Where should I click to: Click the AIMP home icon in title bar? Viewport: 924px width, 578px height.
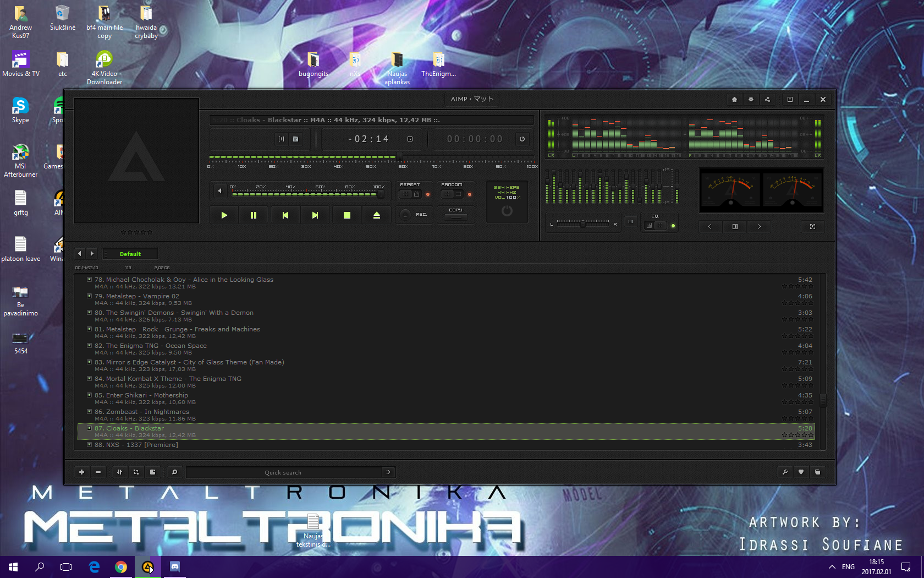point(734,100)
